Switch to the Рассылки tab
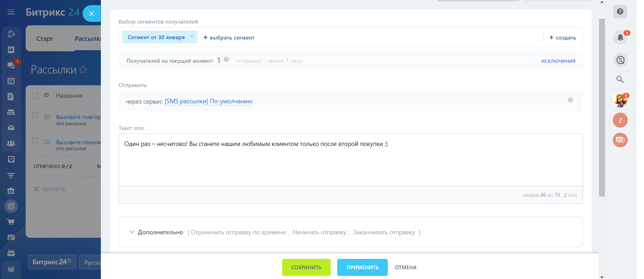This screenshot has height=279, width=644. pos(88,39)
